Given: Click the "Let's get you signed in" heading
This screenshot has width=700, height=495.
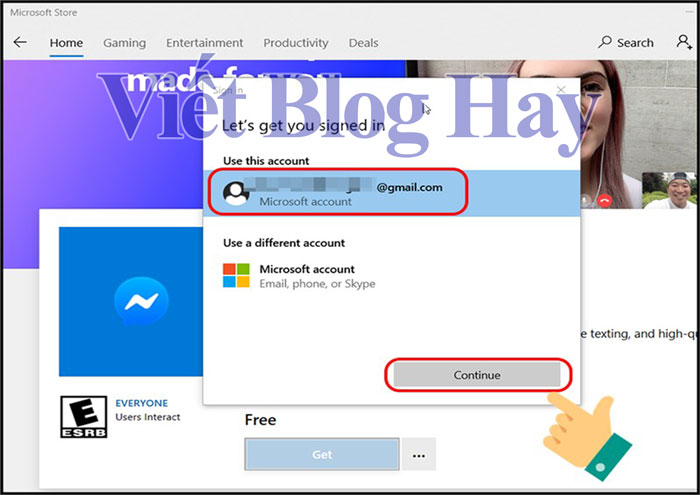Looking at the screenshot, I should (303, 126).
